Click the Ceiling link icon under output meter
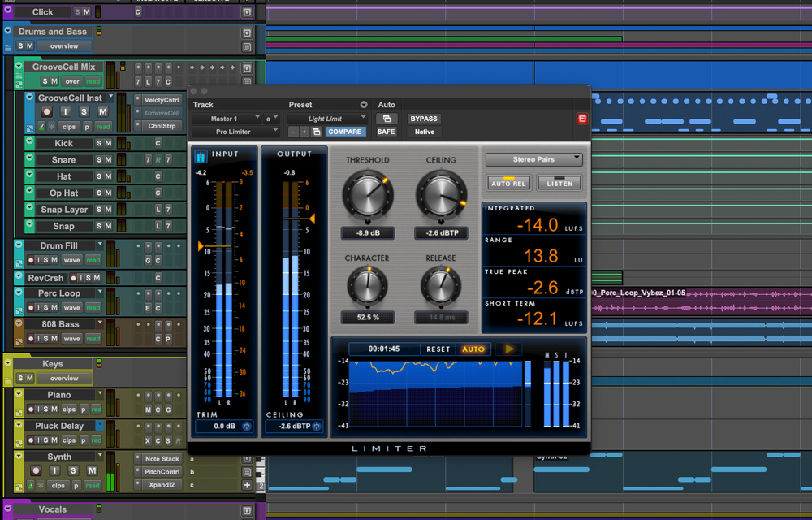812x520 pixels. [316, 426]
